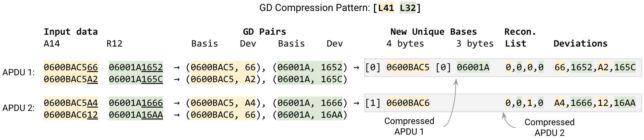Select the GD Pairs heading
The height and width of the screenshot is (140, 644).
click(264, 31)
